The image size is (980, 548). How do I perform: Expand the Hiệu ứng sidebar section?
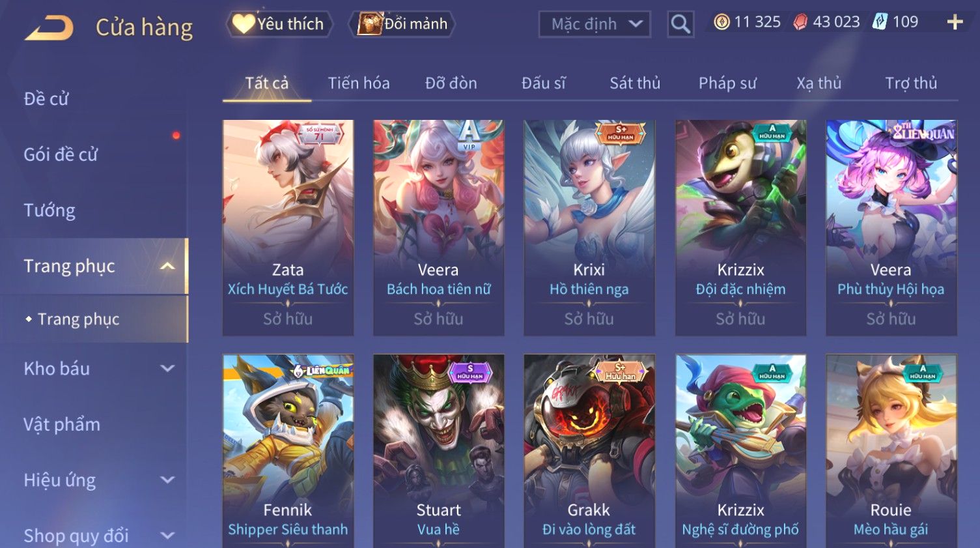(x=167, y=480)
